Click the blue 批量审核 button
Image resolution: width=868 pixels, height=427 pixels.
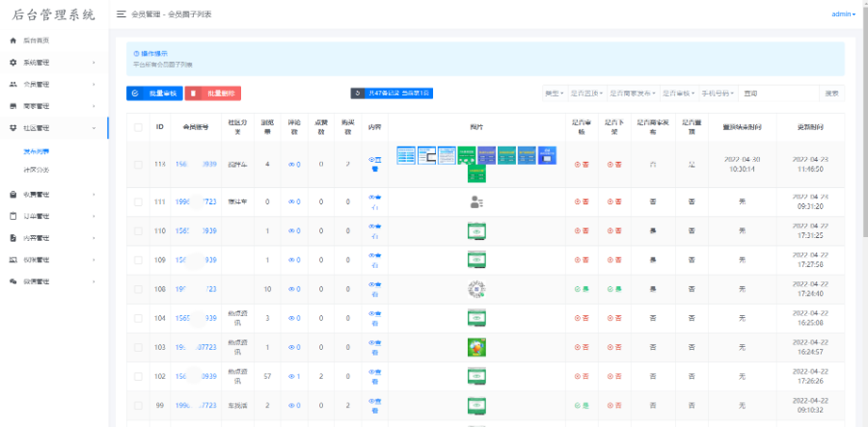point(152,93)
